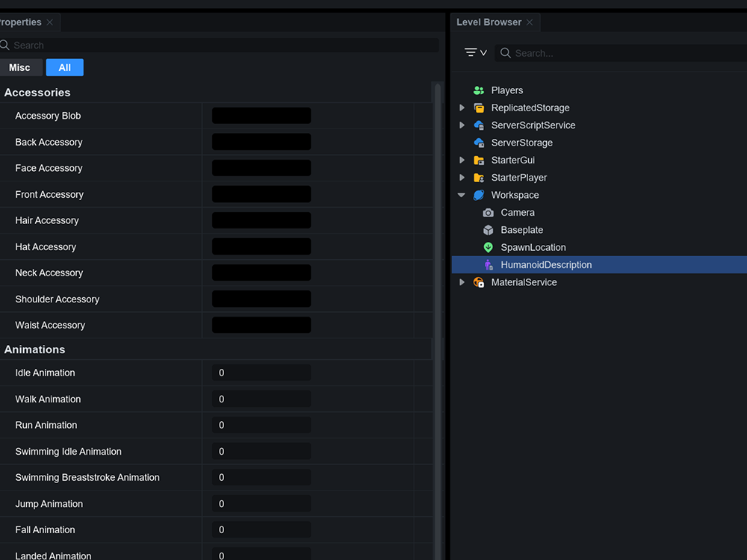The width and height of the screenshot is (747, 560).
Task: Click the ServerStorage icon
Action: click(x=479, y=143)
